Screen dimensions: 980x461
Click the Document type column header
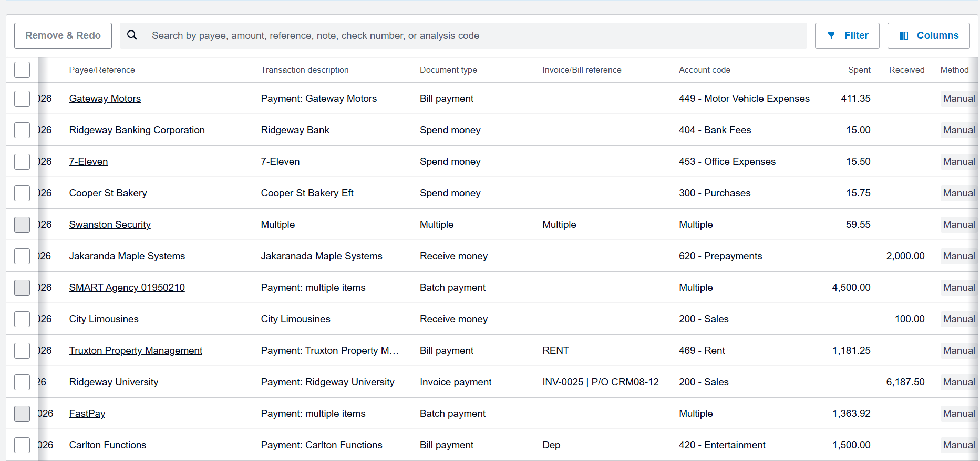(448, 70)
